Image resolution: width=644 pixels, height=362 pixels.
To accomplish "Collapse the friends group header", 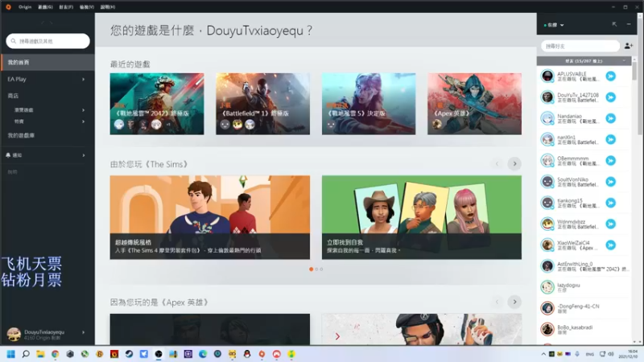I will tap(584, 61).
